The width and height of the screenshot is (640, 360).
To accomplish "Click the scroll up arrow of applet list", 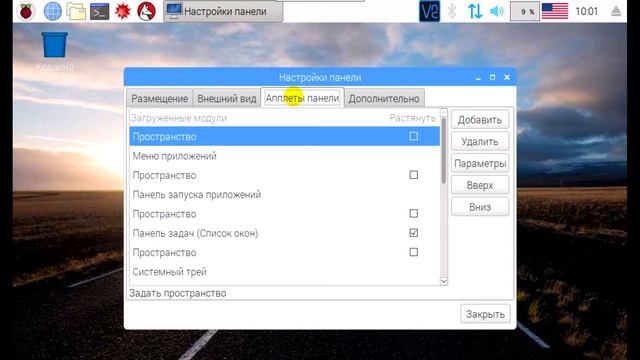I will 444,112.
